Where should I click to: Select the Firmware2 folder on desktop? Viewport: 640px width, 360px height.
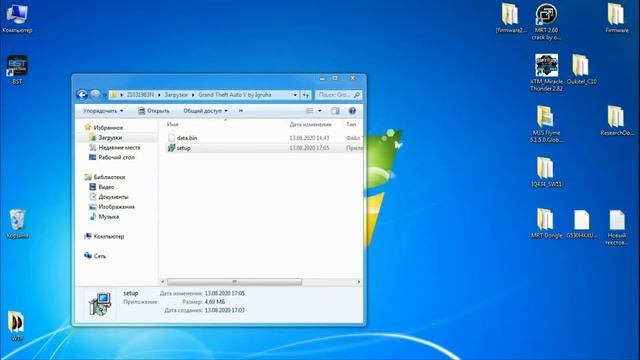[x=511, y=18]
